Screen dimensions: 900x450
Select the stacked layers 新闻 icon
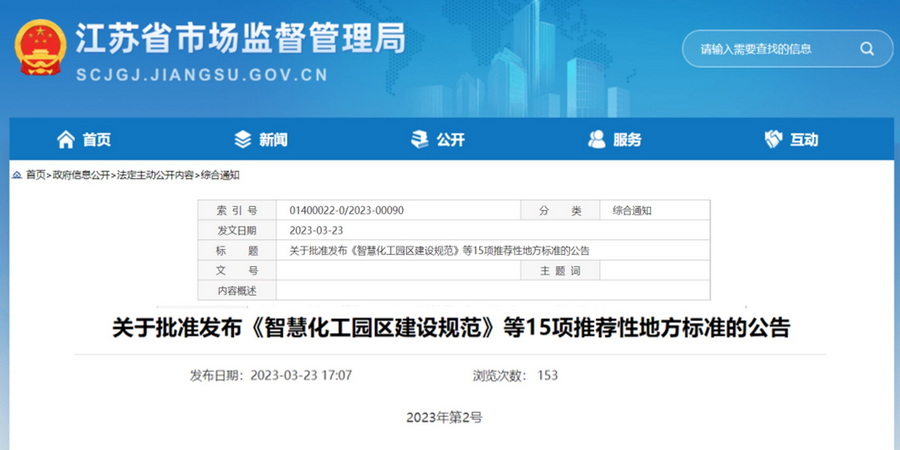click(x=243, y=139)
